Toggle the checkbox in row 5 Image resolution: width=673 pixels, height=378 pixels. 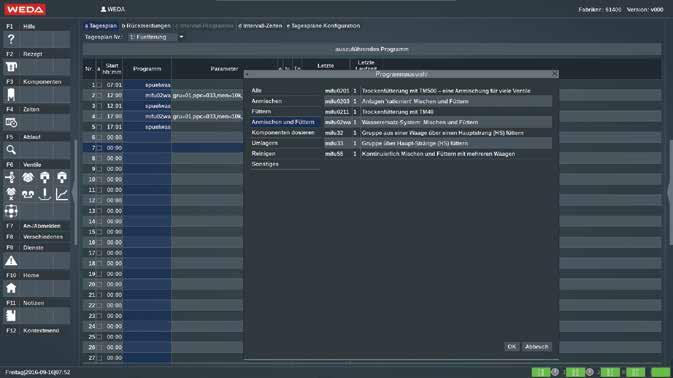[x=99, y=127]
